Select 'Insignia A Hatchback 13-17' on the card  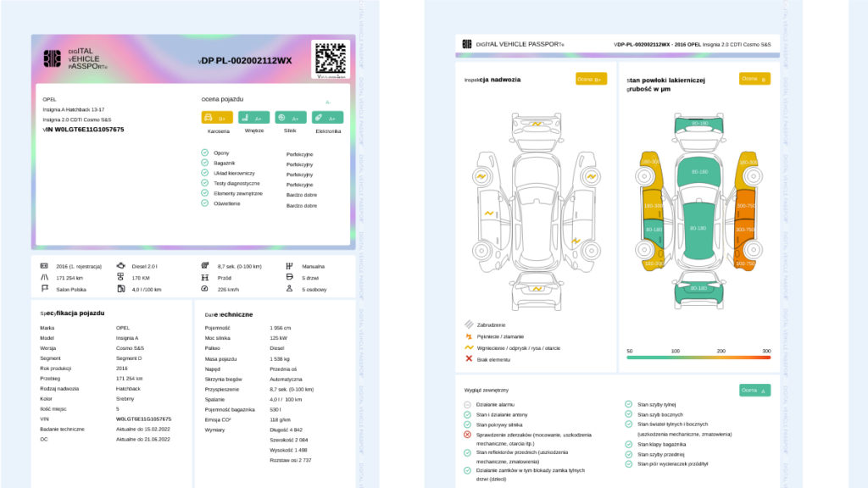tap(74, 109)
